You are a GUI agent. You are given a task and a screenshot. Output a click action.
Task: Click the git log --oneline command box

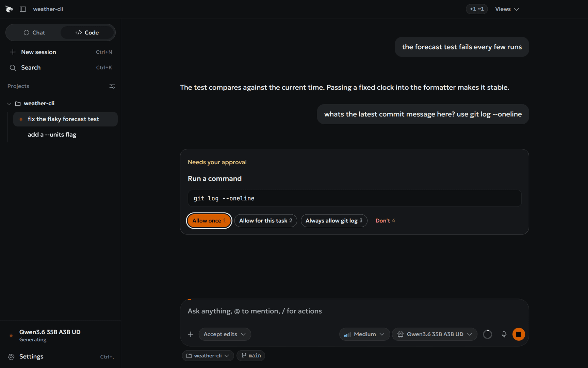click(354, 198)
